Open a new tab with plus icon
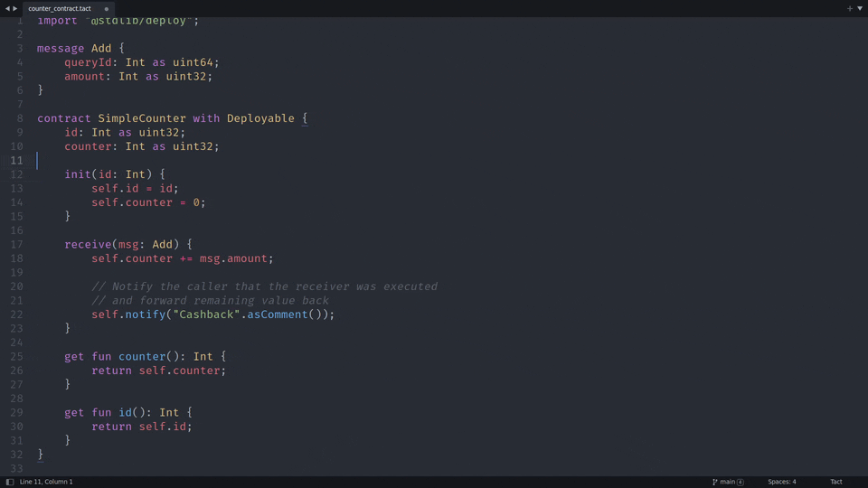This screenshot has width=868, height=488. 850,8
